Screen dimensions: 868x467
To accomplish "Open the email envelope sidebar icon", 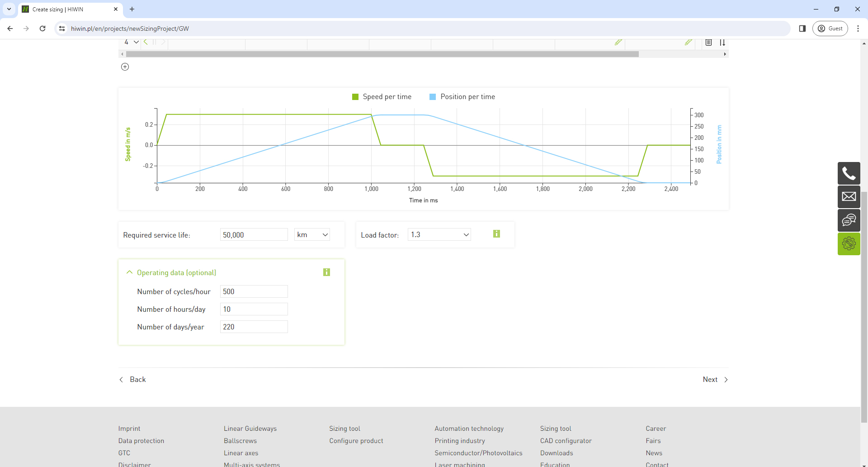I will coord(849,197).
